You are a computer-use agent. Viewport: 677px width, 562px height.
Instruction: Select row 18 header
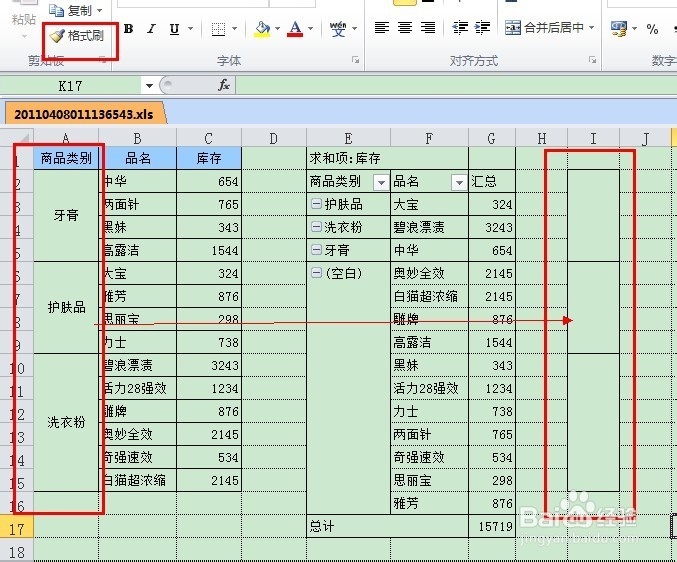coord(17,551)
